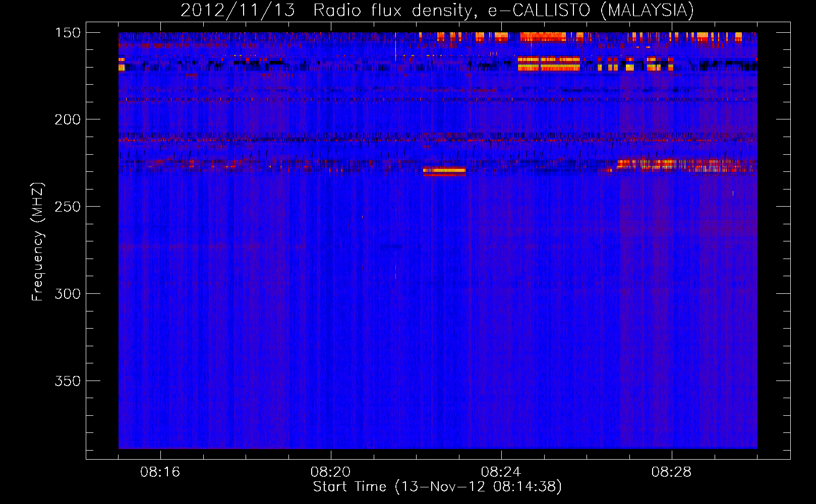816x504 pixels.
Task: Click the 08:24 time tick label
Action: (x=501, y=472)
